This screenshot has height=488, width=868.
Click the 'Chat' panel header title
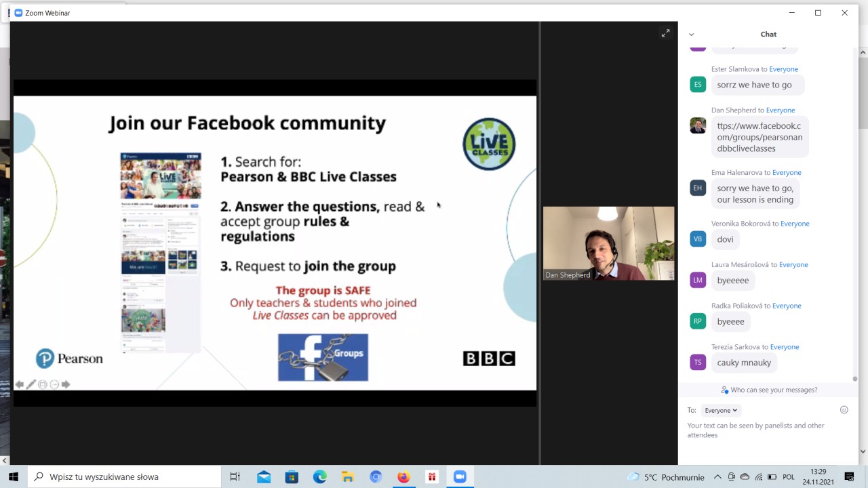pos(768,35)
